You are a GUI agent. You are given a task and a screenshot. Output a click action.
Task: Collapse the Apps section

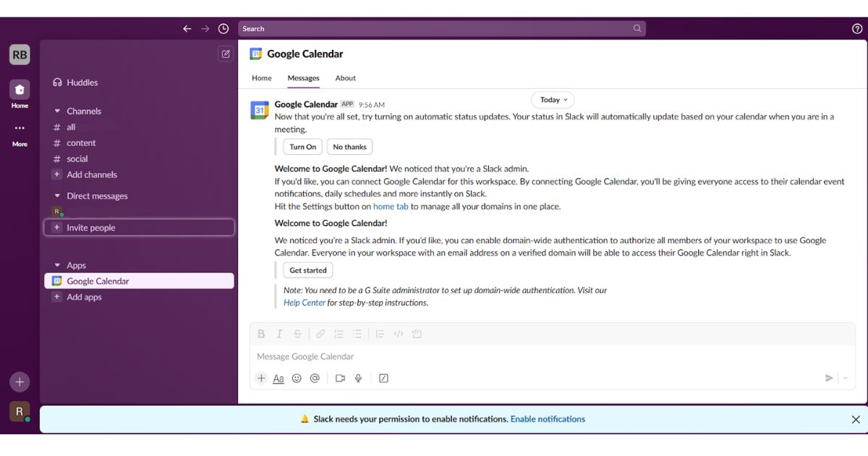pos(57,266)
